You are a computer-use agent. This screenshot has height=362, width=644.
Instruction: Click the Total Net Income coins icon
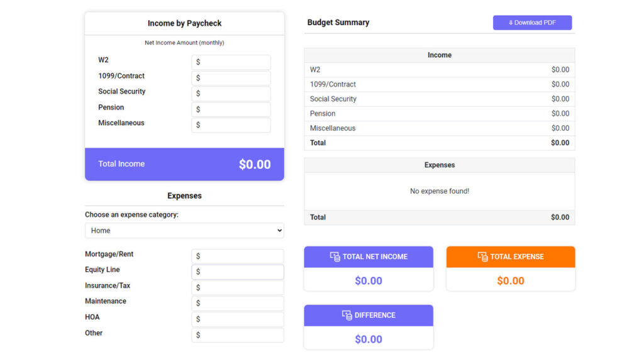pos(335,257)
